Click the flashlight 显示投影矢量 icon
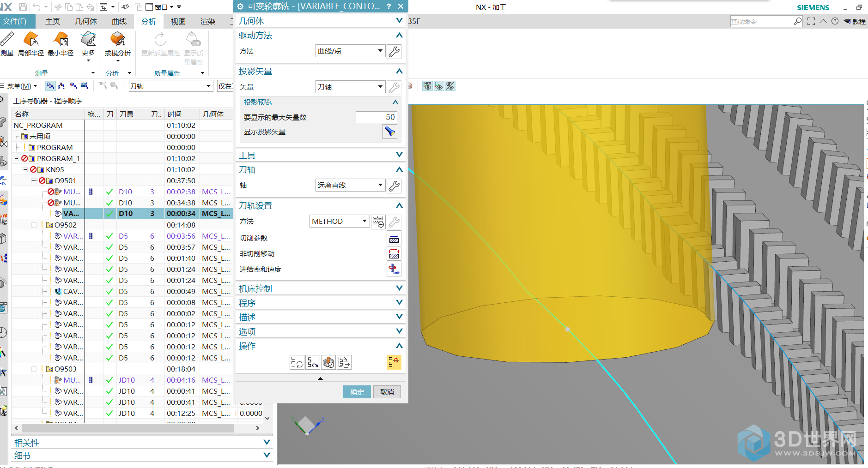 [x=390, y=132]
